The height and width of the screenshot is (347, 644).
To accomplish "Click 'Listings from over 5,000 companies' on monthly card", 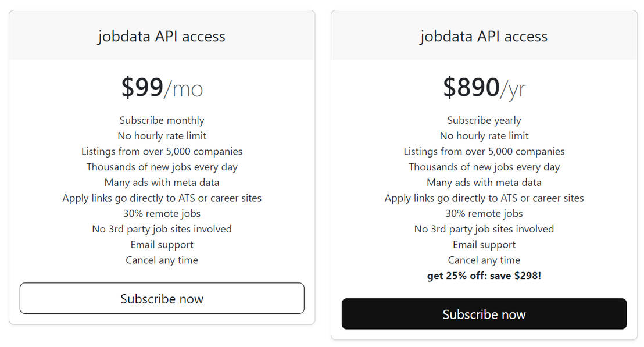I will coord(162,151).
